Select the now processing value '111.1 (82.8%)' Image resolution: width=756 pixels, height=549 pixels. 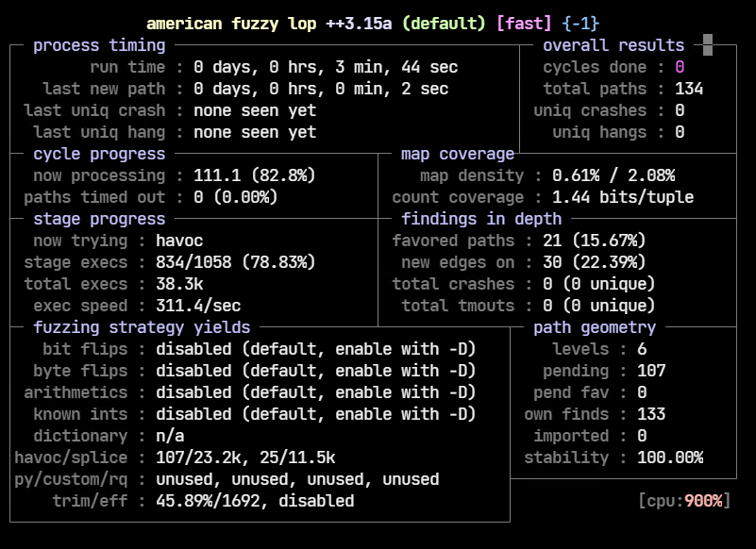(255, 175)
